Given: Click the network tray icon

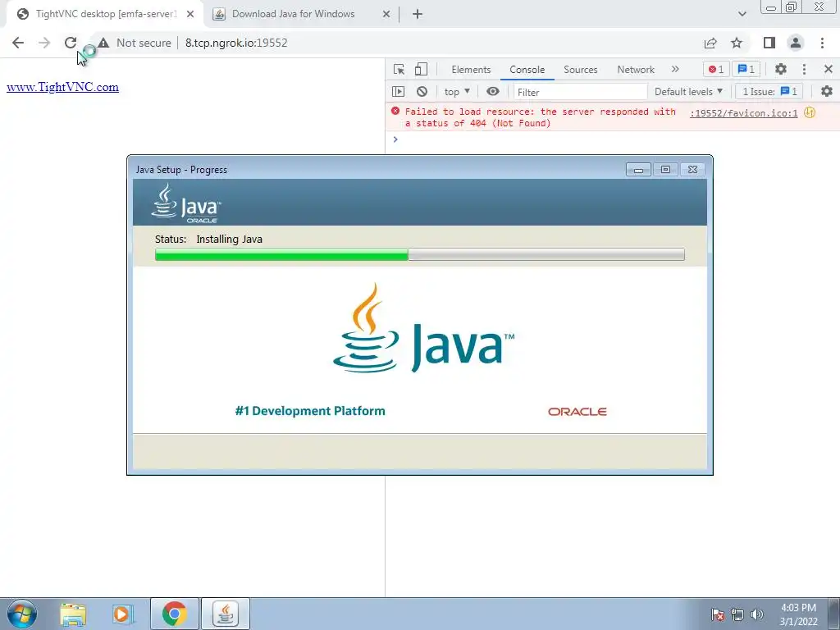Looking at the screenshot, I should (x=737, y=614).
